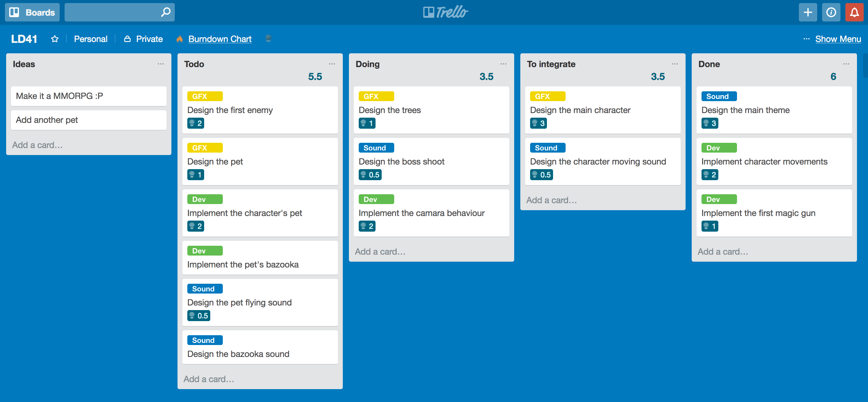Select the Personal workspace menu item
The image size is (868, 402).
(x=91, y=39)
